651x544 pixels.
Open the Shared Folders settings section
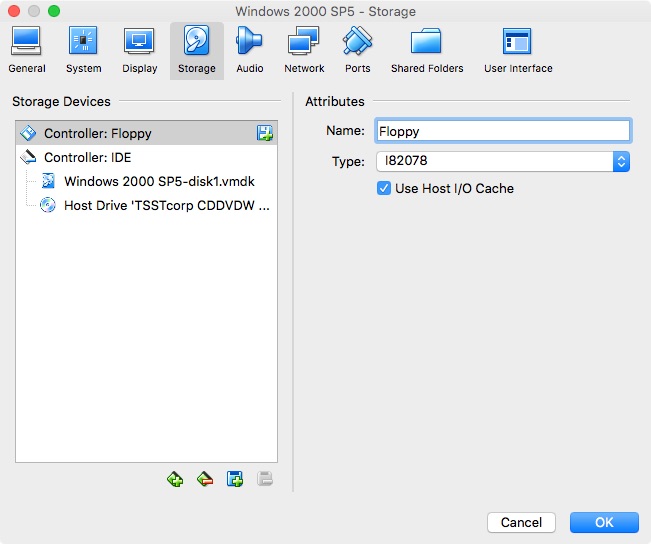[427, 51]
